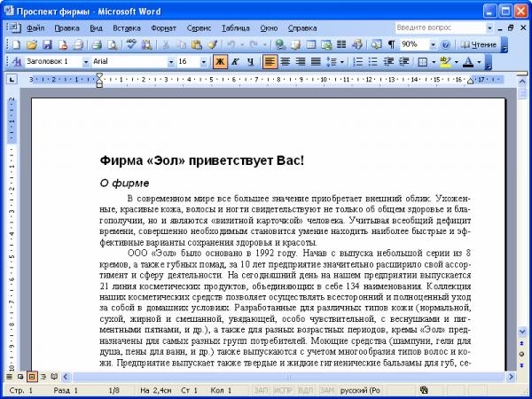Undo the last action
The height and width of the screenshot is (399, 532).
231,44
